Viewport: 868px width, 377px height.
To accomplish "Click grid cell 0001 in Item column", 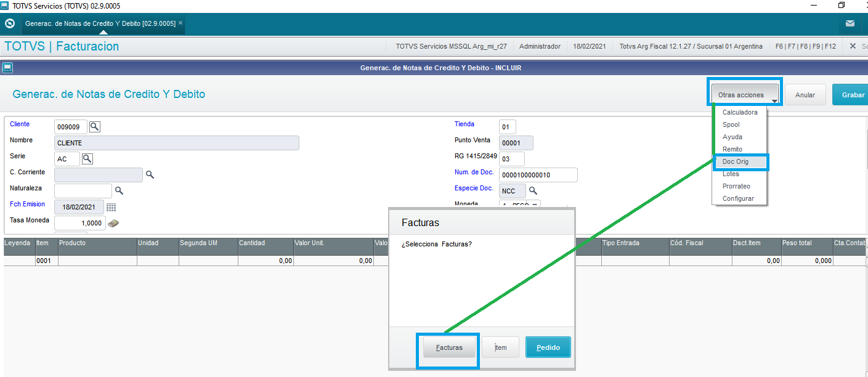I will tap(46, 261).
